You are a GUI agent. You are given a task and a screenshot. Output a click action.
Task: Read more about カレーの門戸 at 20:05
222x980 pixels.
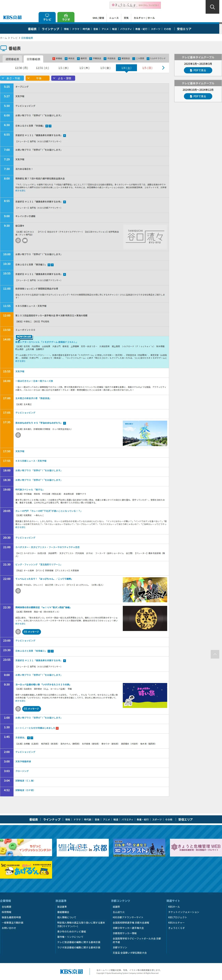20,527
